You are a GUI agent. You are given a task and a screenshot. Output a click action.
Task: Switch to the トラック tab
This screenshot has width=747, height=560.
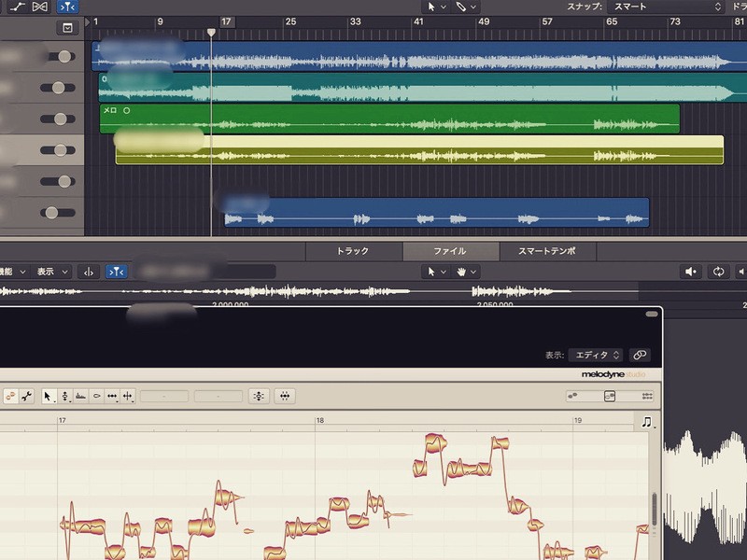(x=352, y=251)
